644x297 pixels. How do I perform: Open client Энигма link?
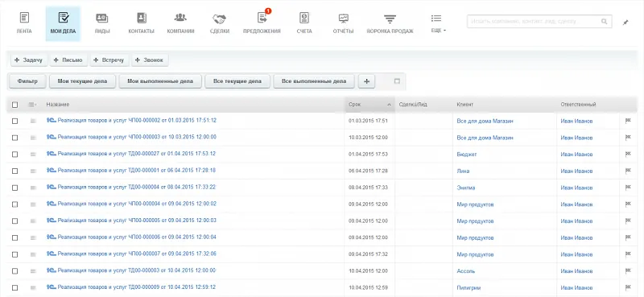pyautogui.click(x=466, y=188)
